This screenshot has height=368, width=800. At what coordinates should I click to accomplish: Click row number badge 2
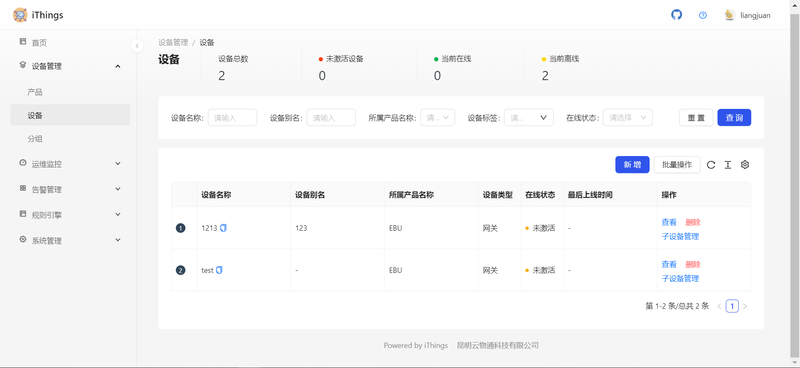(x=181, y=271)
